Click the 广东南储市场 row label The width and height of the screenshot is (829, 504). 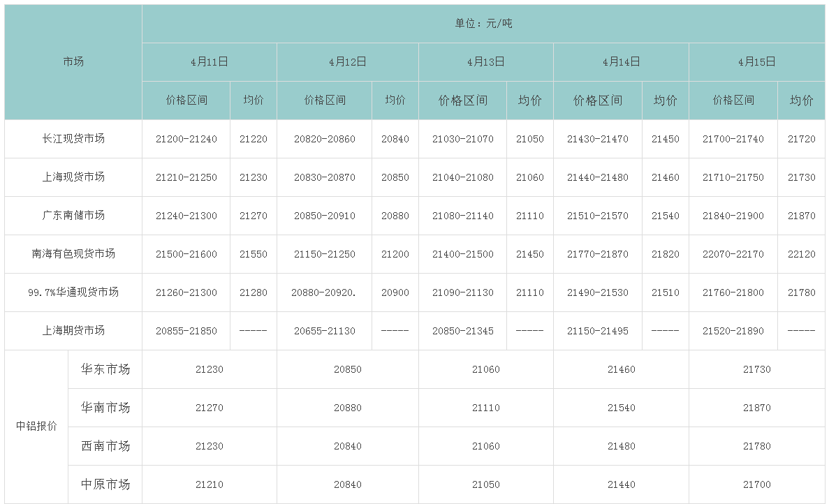[73, 216]
